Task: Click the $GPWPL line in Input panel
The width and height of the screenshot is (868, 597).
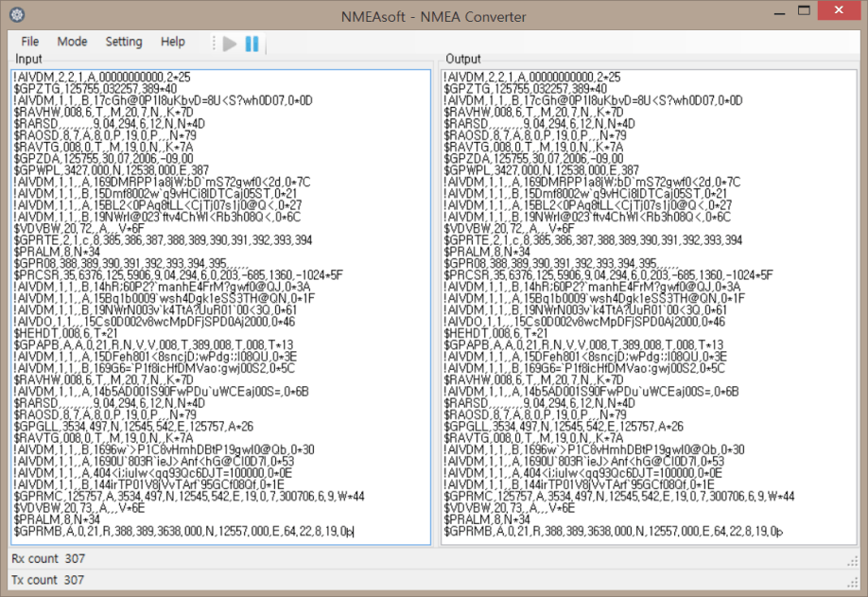Action: click(x=112, y=170)
